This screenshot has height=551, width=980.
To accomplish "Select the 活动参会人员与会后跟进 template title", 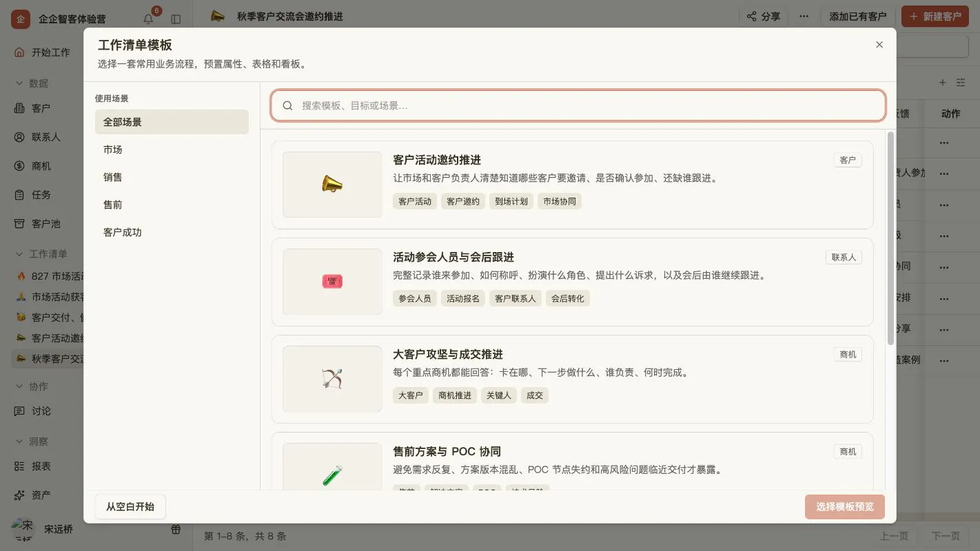I will 453,257.
